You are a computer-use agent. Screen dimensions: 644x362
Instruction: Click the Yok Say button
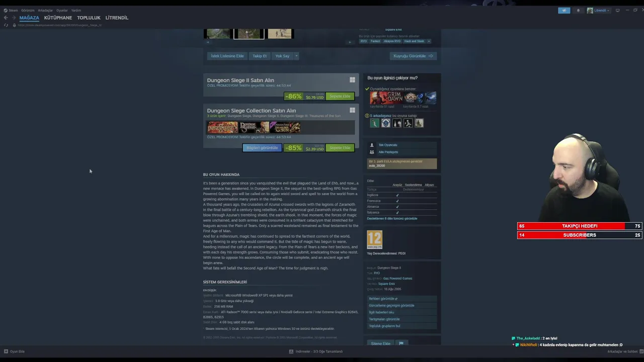[x=282, y=56]
